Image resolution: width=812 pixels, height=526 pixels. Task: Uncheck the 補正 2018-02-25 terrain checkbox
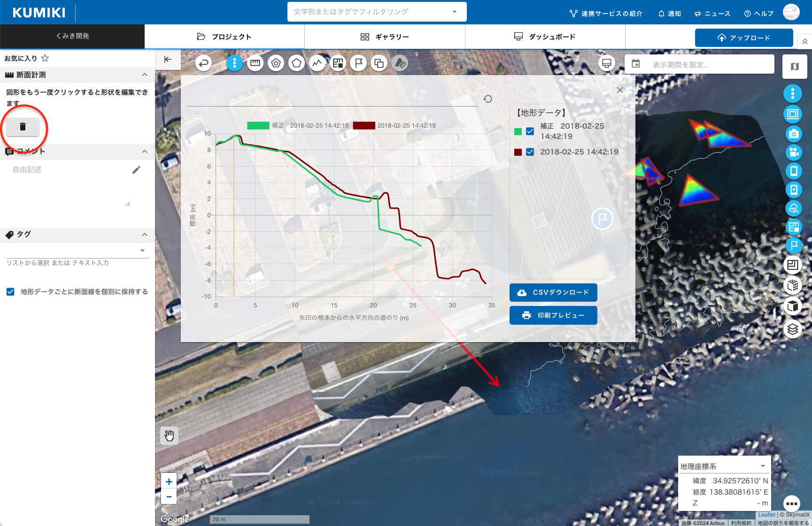point(530,131)
